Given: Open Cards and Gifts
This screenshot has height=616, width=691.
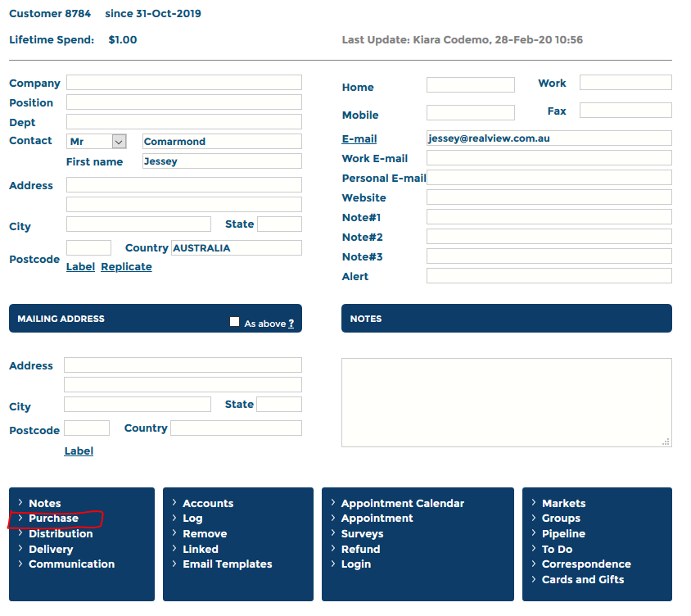Looking at the screenshot, I should coord(583,579).
